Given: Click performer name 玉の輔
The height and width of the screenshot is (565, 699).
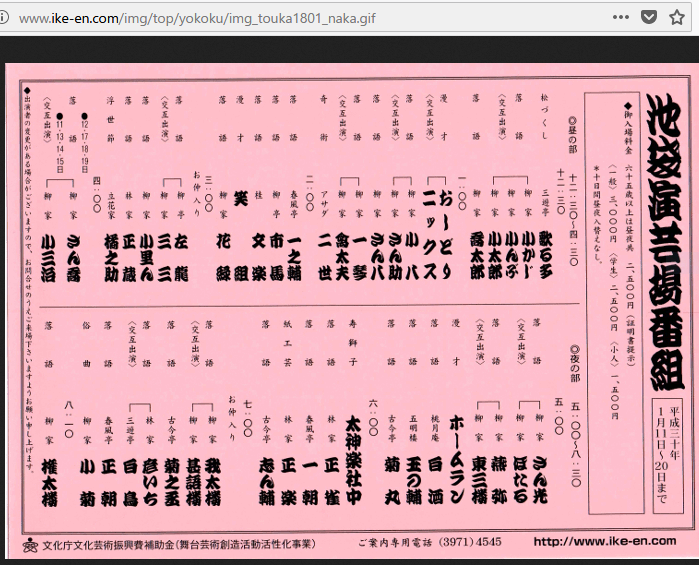Looking at the screenshot, I should 413,481.
